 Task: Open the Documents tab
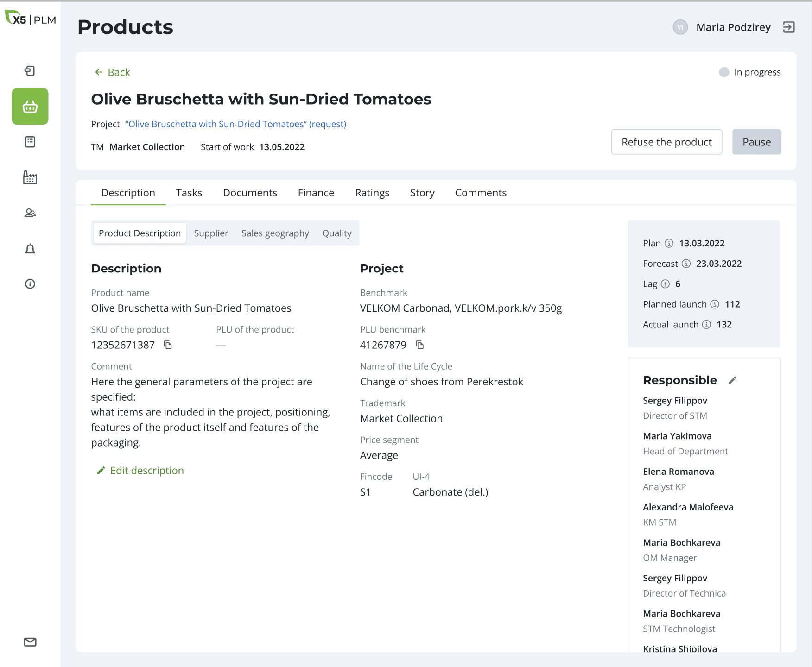250,193
